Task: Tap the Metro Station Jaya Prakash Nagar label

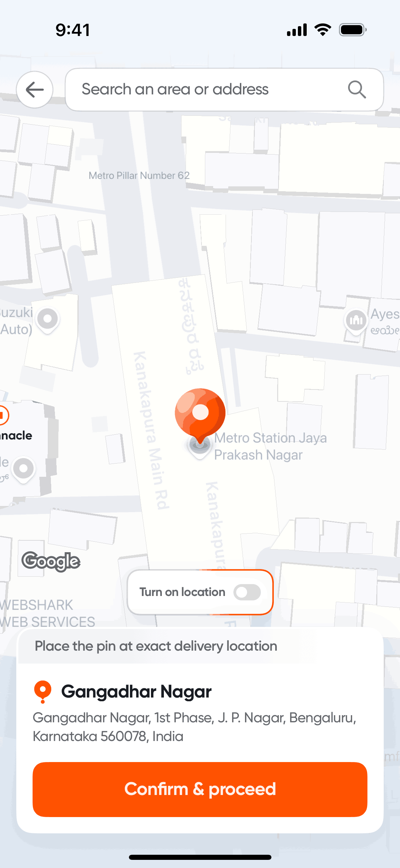Action: point(270,446)
